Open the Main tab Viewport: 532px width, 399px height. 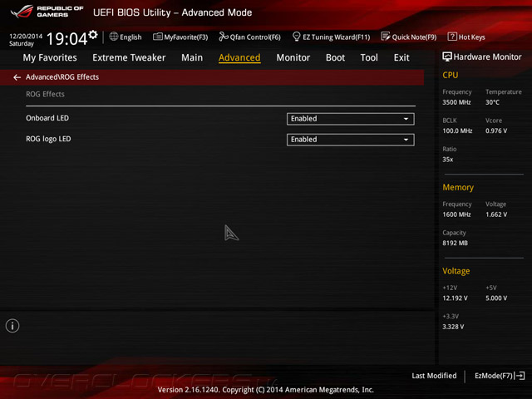coord(192,57)
